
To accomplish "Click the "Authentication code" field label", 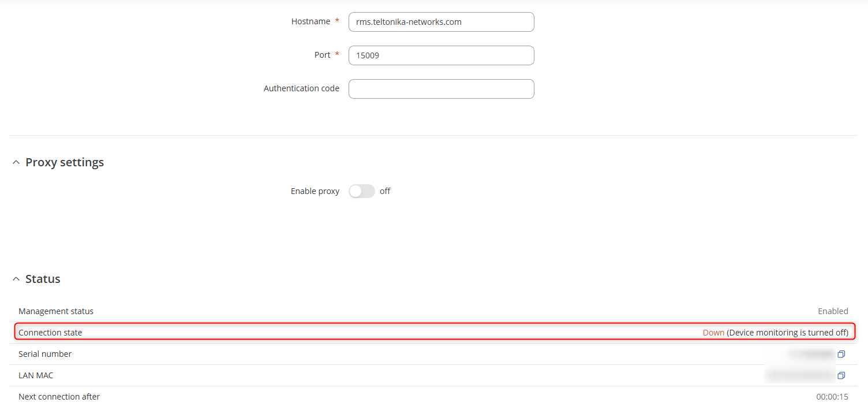I will coord(301,88).
